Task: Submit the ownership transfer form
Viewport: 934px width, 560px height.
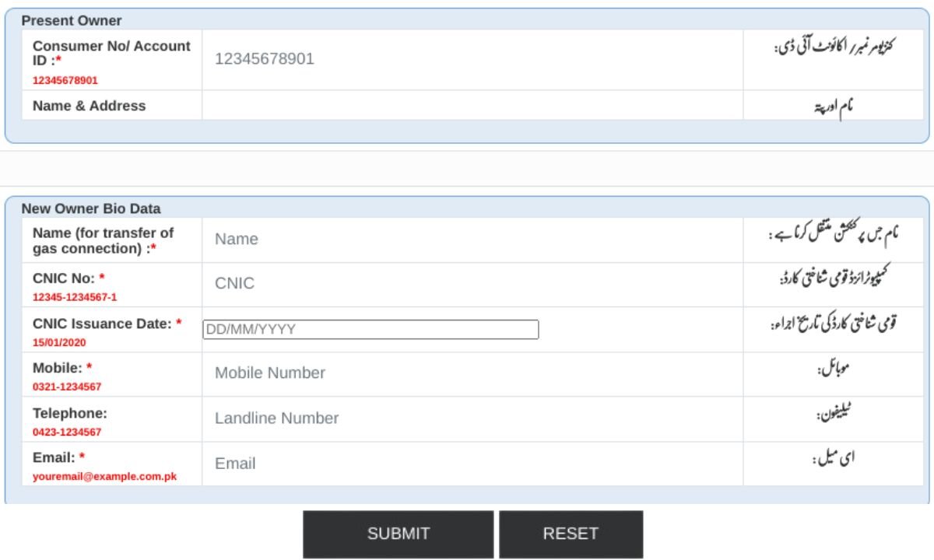Action: pos(399,534)
